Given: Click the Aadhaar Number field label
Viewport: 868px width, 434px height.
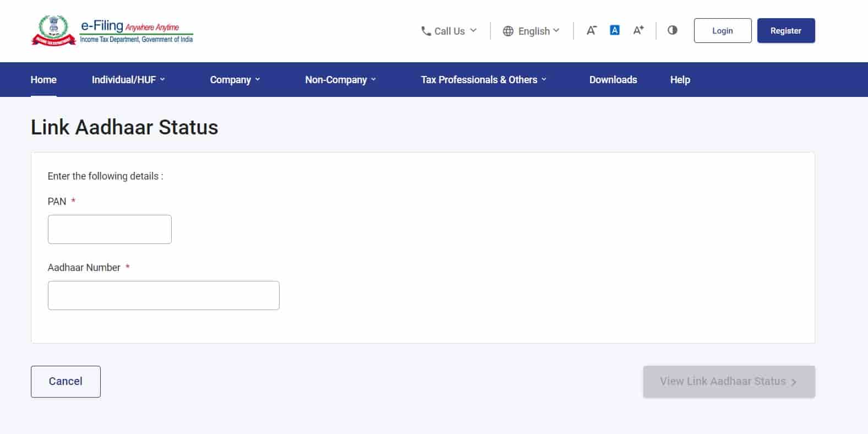Looking at the screenshot, I should click(x=84, y=268).
